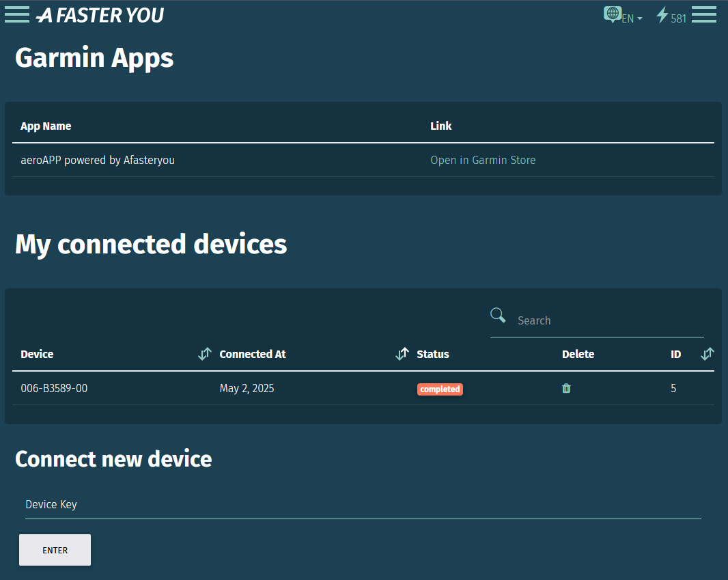Sort devices by Connected At column

tap(402, 354)
